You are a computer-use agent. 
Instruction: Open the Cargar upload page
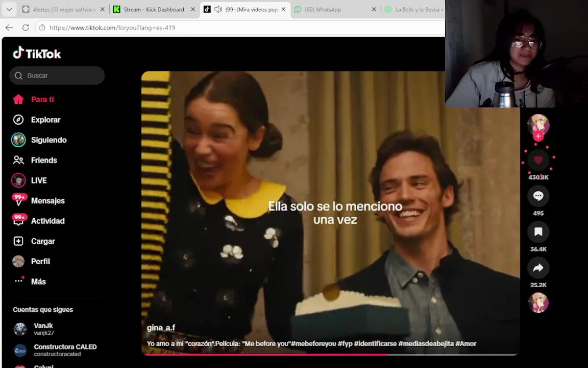pos(43,241)
